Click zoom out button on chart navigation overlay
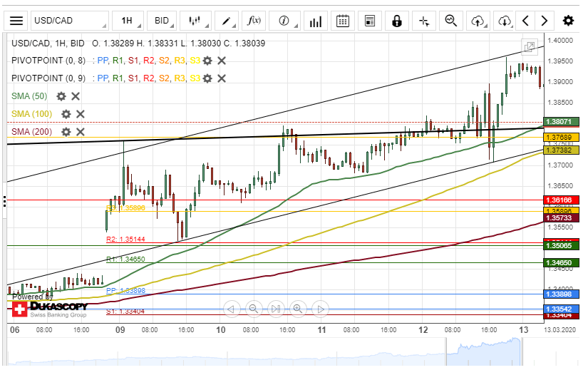This screenshot has width=588, height=370. 253,309
